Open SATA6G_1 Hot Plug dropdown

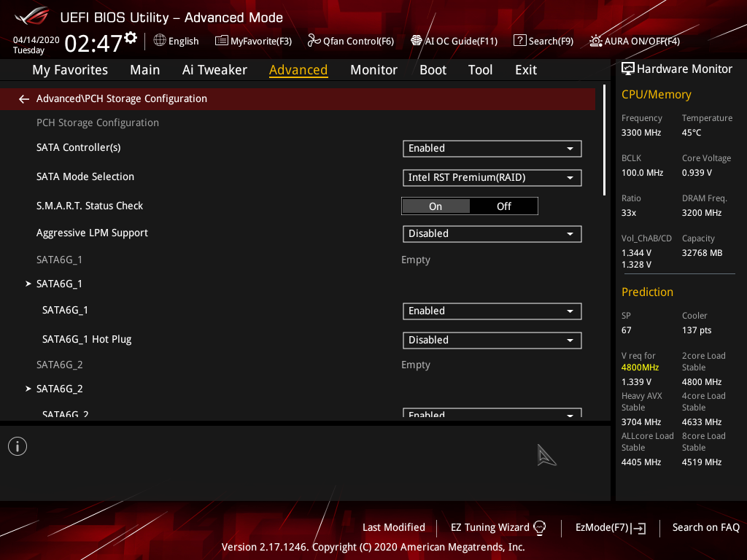coord(492,340)
